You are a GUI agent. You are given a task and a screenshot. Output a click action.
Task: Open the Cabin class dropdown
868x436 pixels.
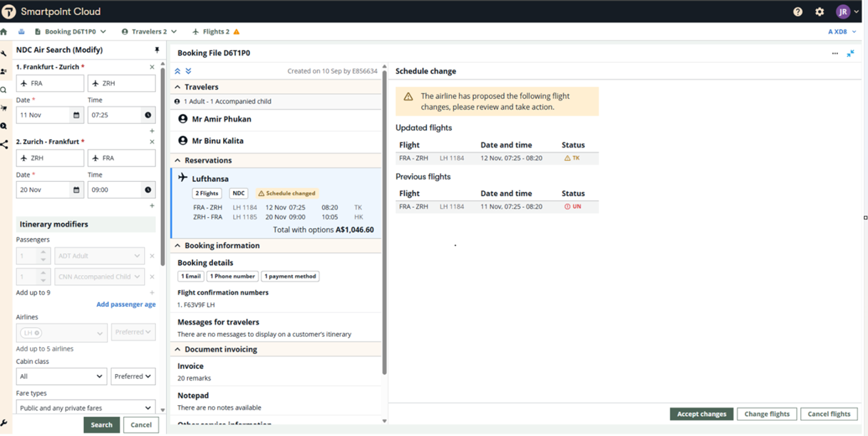pyautogui.click(x=61, y=376)
